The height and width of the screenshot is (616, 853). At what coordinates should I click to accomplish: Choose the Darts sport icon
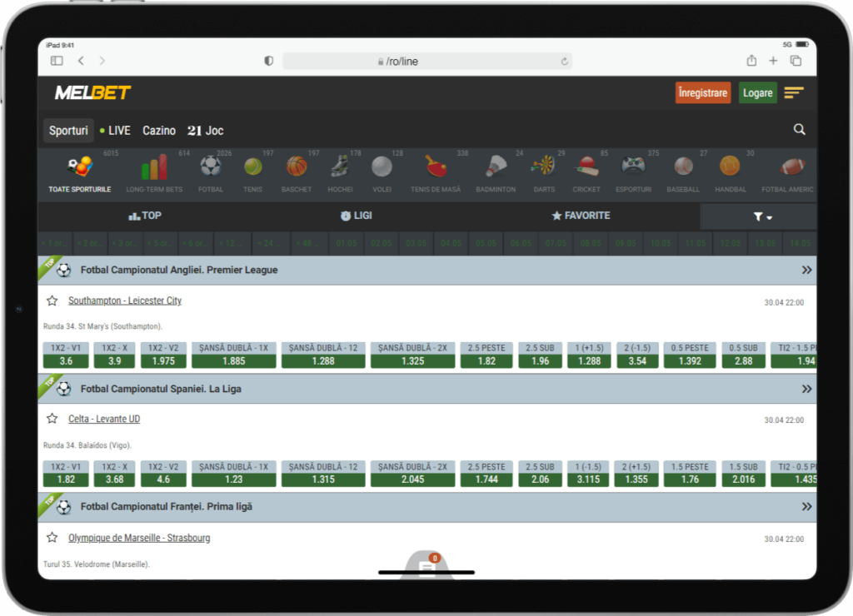tap(543, 166)
